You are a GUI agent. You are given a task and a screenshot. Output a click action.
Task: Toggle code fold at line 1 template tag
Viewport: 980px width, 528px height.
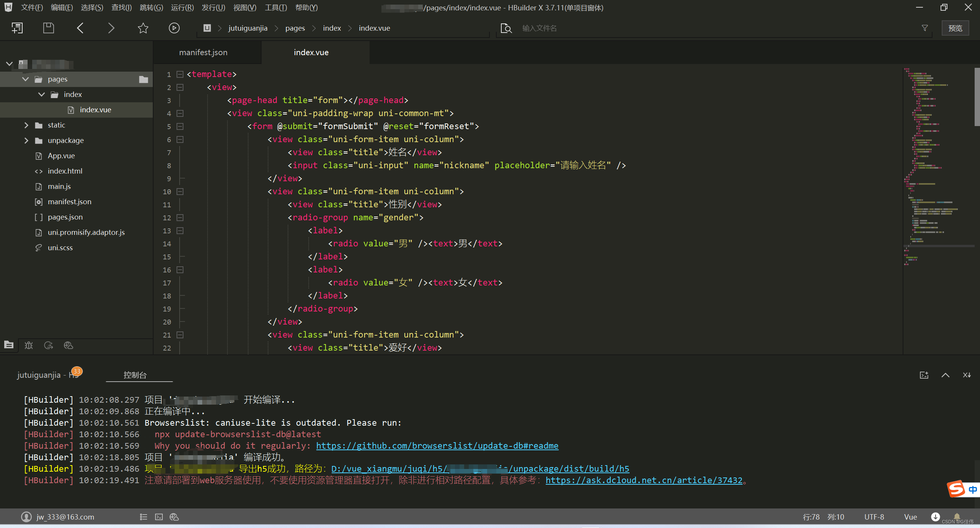click(180, 74)
